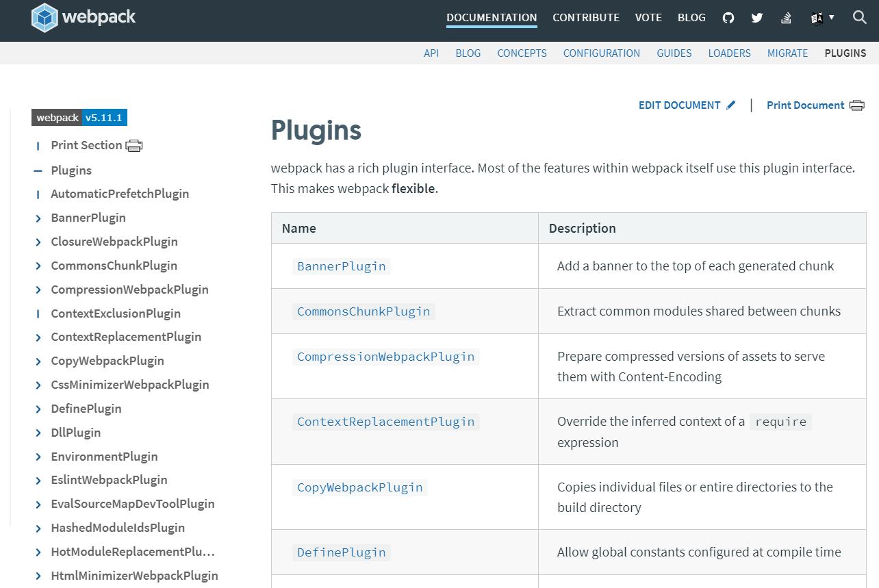Screen dimensions: 879x588
Task: Open DllPlugin sidebar entry text
Action: (x=76, y=433)
